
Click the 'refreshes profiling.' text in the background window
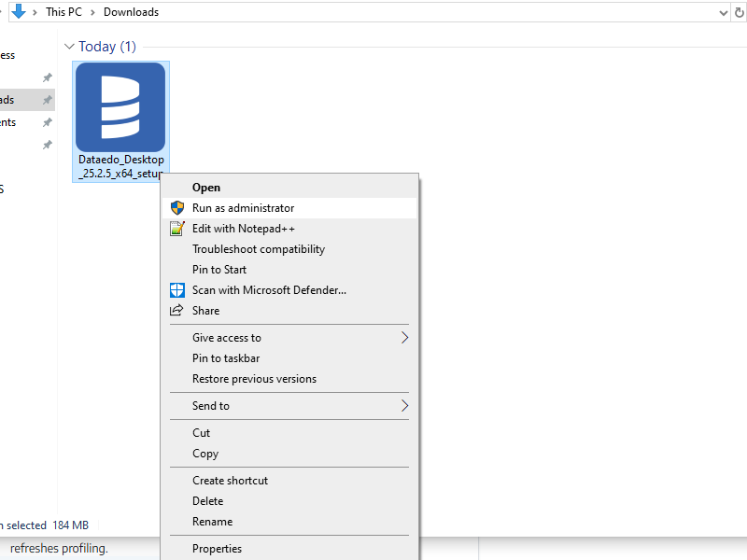59,549
